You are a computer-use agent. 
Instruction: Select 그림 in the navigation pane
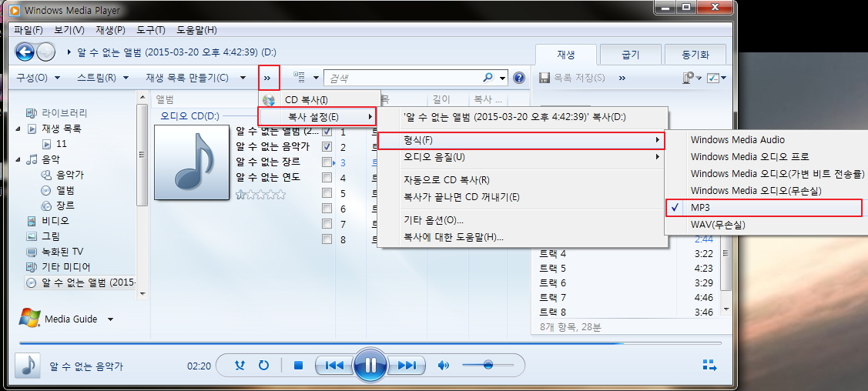point(50,236)
